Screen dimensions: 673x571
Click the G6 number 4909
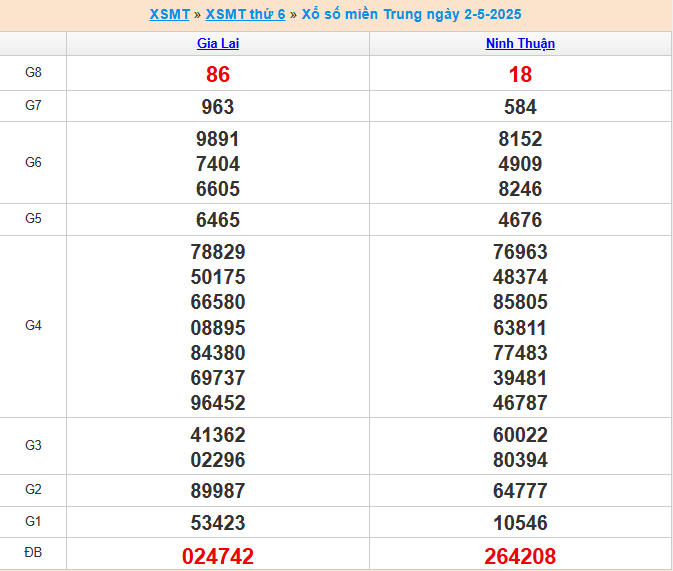520,164
